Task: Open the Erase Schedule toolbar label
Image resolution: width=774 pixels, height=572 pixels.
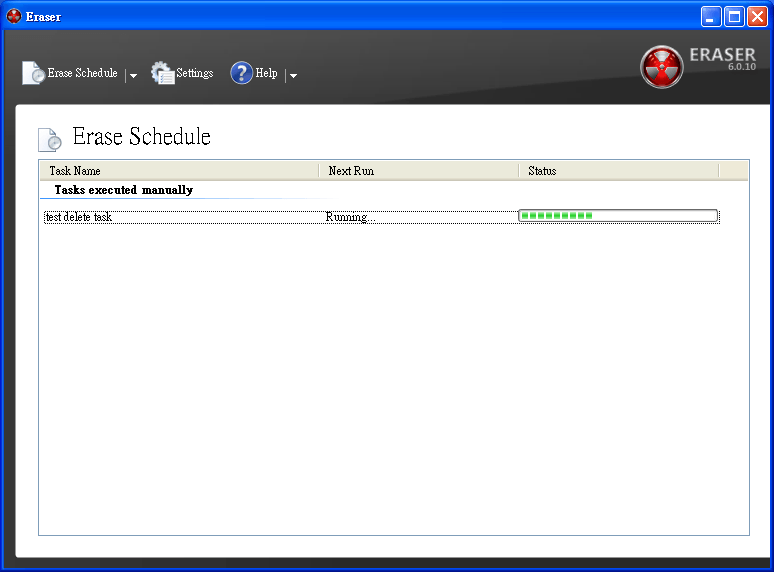Action: (x=82, y=73)
